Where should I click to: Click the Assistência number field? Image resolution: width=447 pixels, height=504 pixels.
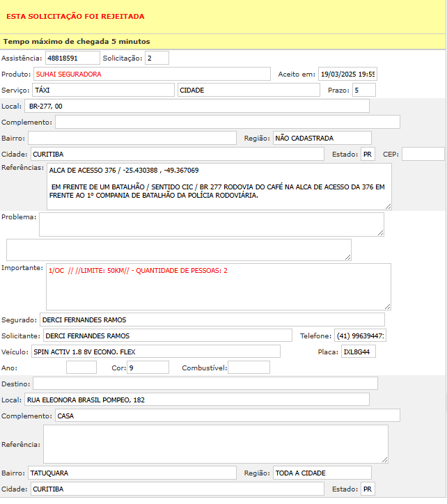coord(72,58)
